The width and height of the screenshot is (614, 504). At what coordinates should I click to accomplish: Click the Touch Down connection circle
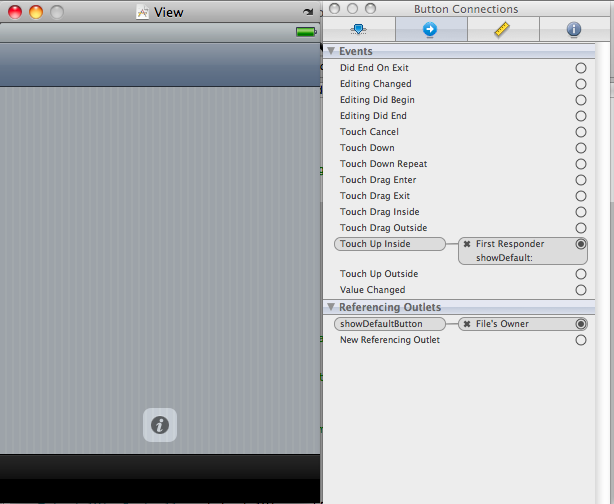(581, 148)
